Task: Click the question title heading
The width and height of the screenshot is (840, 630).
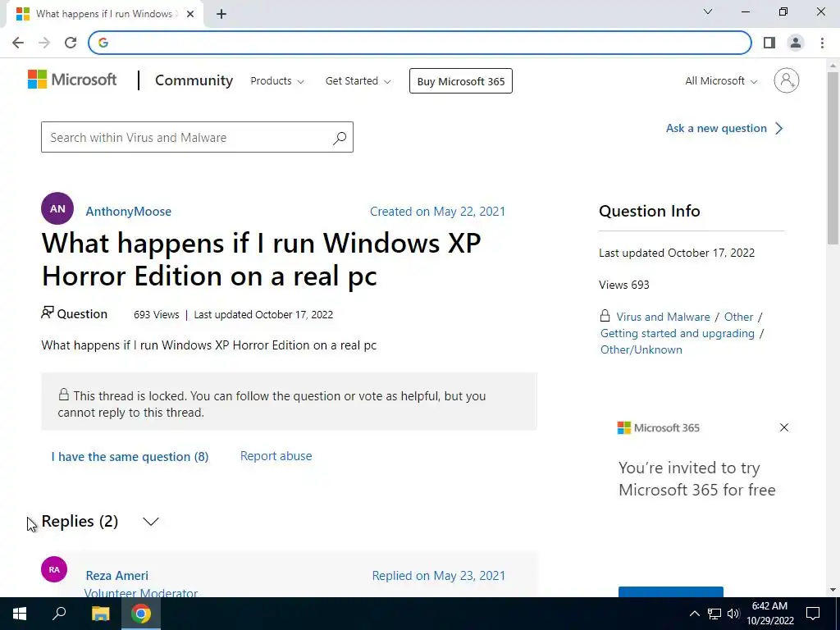Action: (262, 259)
